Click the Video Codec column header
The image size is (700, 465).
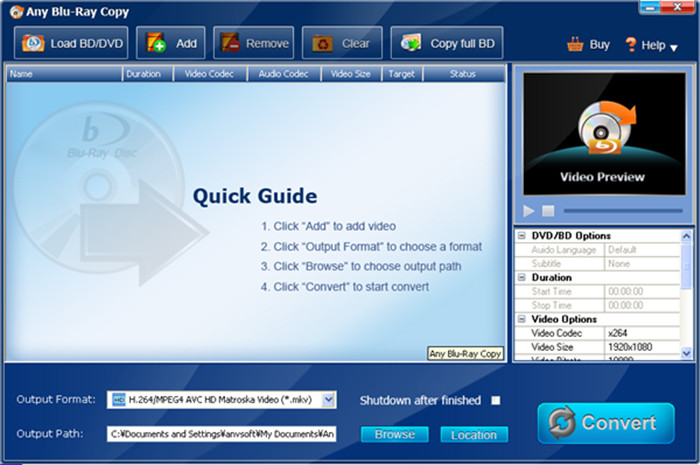209,74
